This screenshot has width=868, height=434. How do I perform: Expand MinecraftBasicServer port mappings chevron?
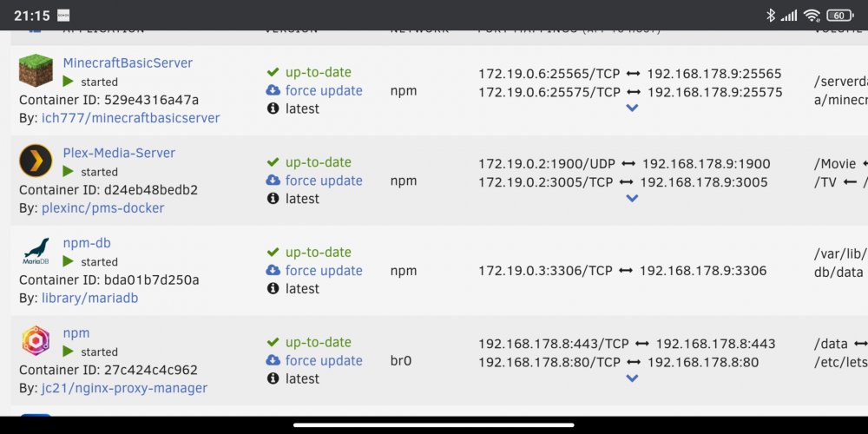[632, 108]
